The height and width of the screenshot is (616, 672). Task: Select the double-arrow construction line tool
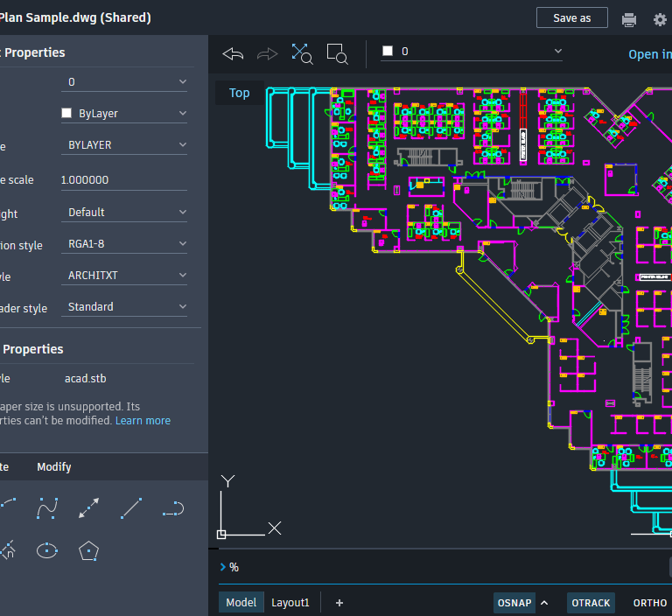pyautogui.click(x=88, y=508)
